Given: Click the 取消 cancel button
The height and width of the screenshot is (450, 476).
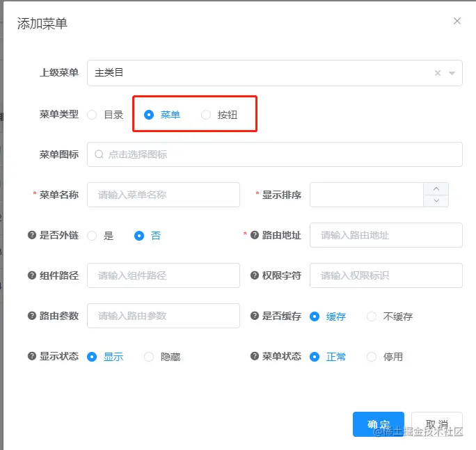Looking at the screenshot, I should point(437,424).
